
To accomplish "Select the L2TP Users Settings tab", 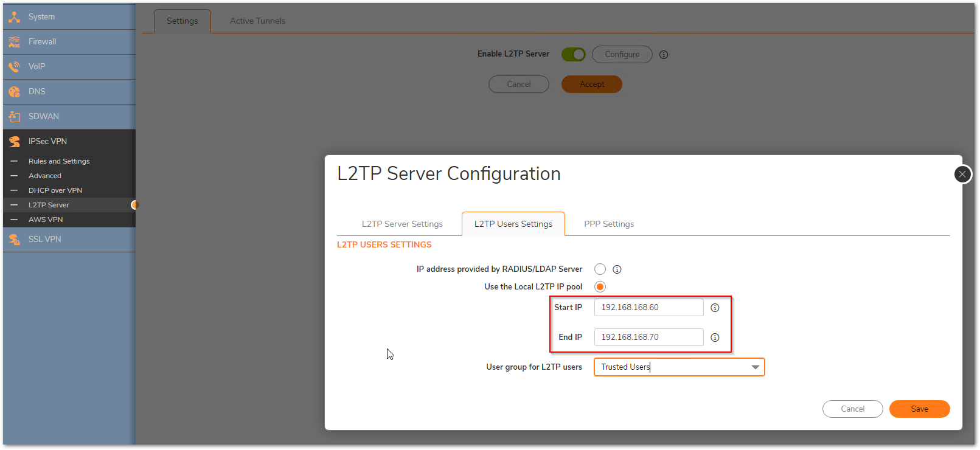I will [x=513, y=224].
